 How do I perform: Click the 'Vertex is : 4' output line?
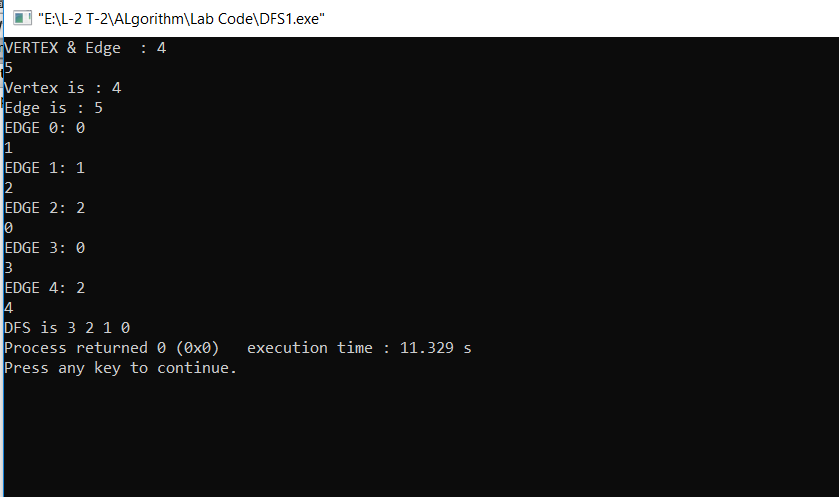pos(63,88)
